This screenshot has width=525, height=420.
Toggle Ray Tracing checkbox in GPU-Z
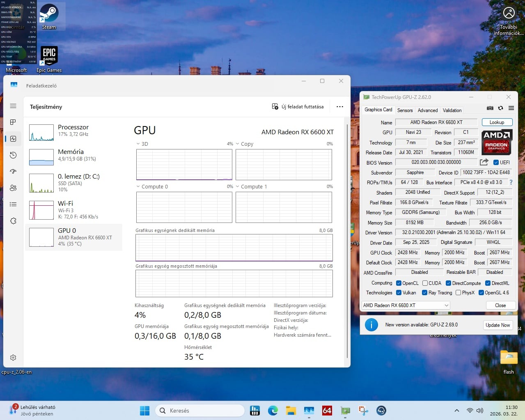click(424, 292)
